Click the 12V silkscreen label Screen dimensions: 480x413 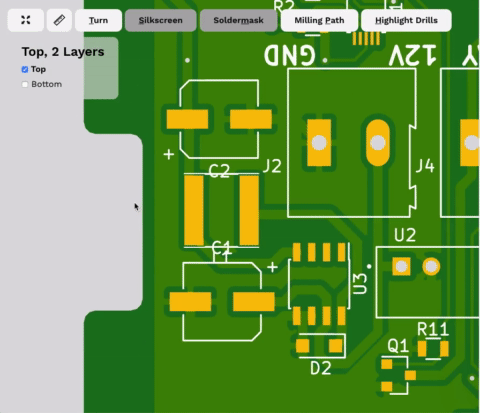pyautogui.click(x=413, y=55)
